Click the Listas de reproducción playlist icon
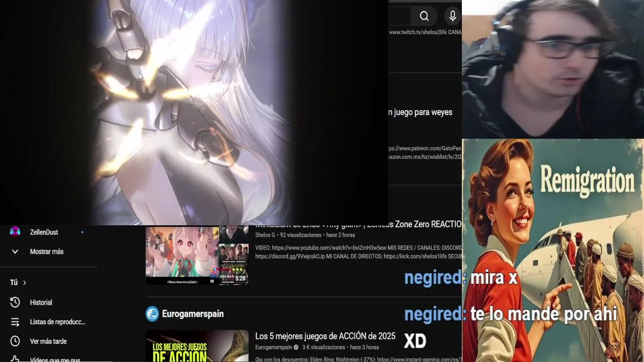The width and height of the screenshot is (644, 362). 15,322
